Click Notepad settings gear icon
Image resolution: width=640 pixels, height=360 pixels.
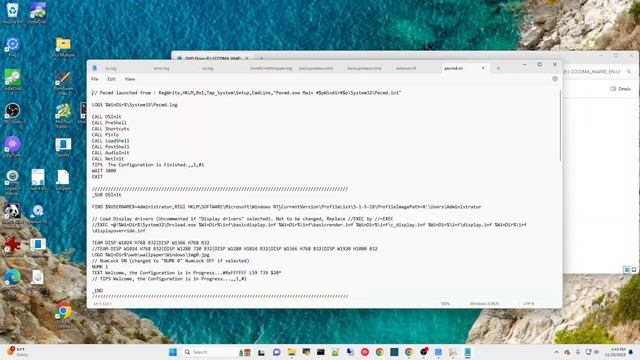555,79
